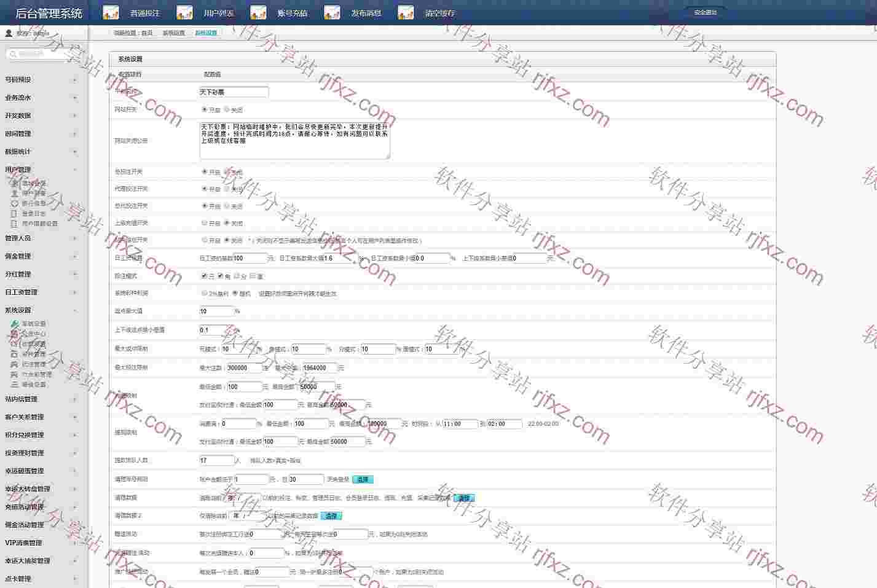
Task: Select 清空缓存 in top navigation
Action: pyautogui.click(x=440, y=13)
